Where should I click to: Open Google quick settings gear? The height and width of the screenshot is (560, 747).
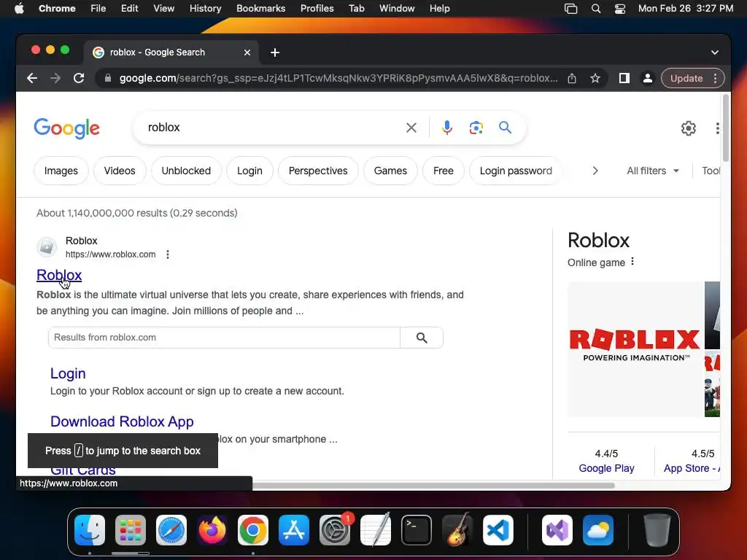coord(689,128)
